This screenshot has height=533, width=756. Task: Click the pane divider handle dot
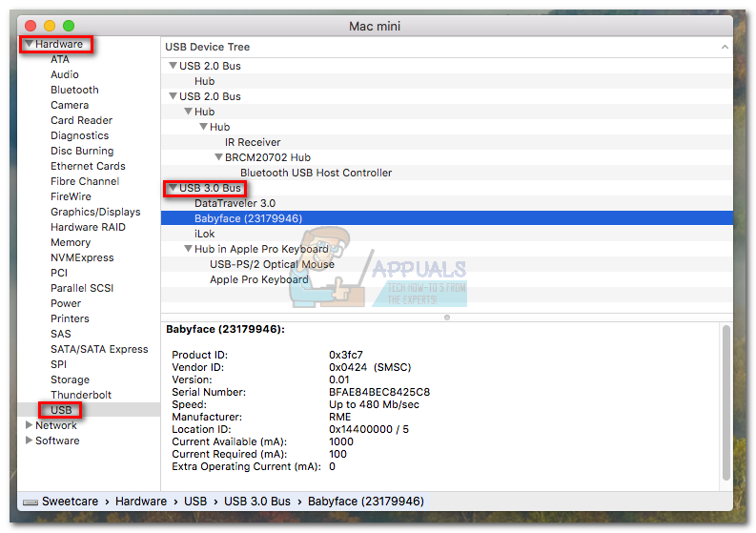point(447,318)
